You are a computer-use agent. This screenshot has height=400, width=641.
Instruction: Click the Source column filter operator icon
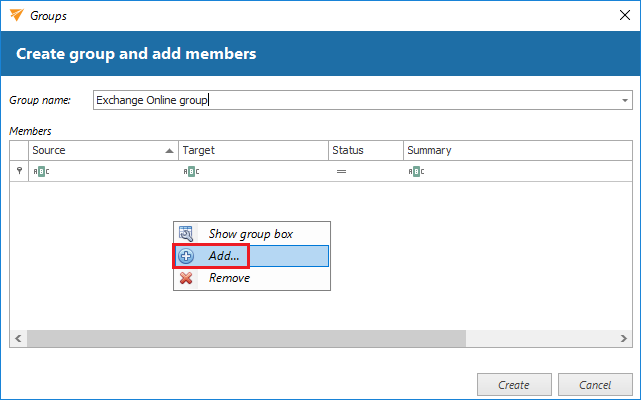click(x=40, y=171)
